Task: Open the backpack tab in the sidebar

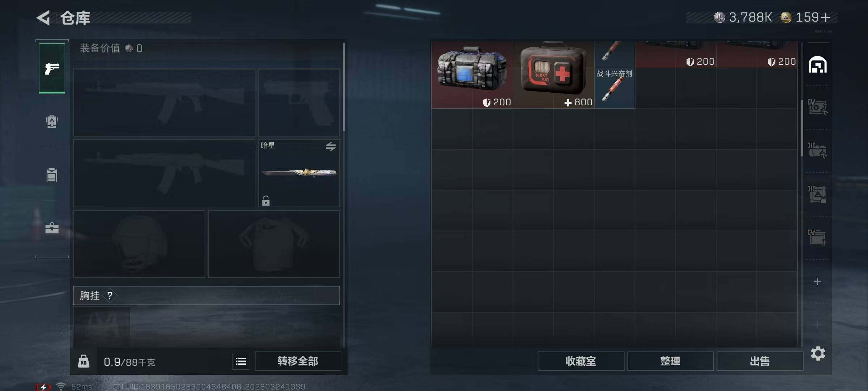Action: point(52,121)
